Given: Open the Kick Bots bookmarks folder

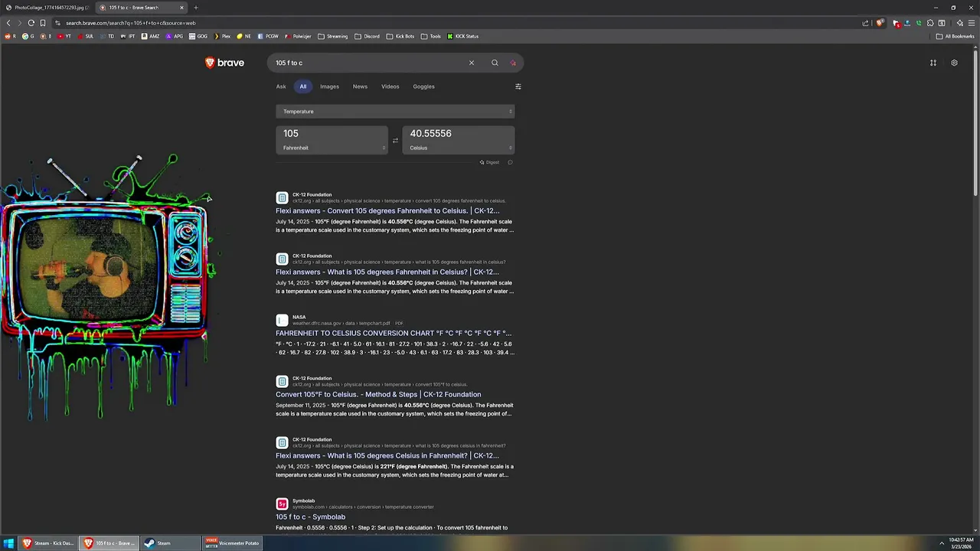Looking at the screenshot, I should pos(400,36).
